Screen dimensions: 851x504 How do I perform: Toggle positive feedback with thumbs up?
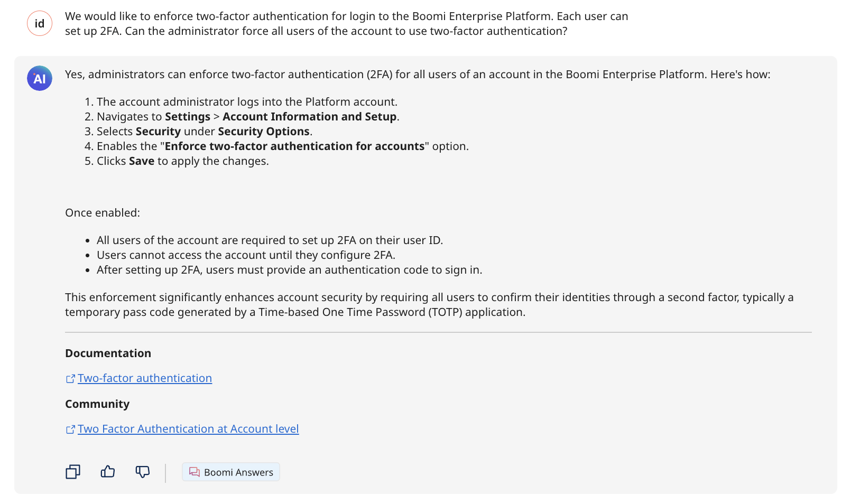(107, 471)
